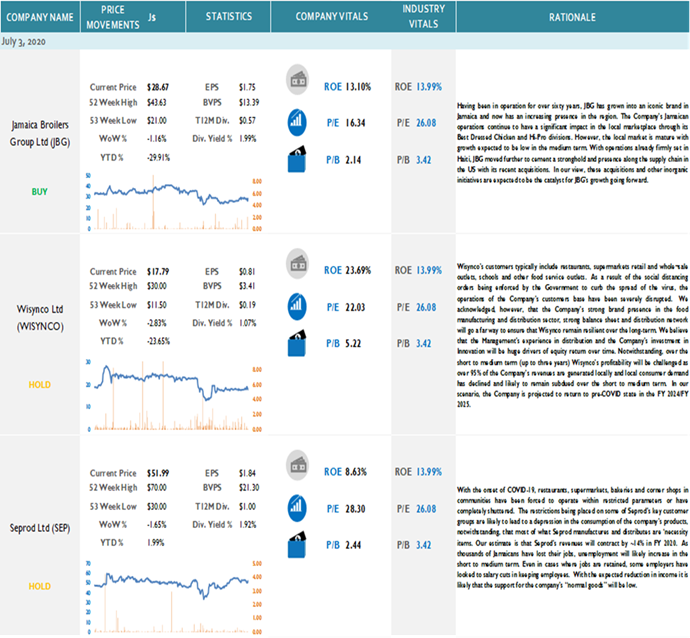This screenshot has height=638, width=690.
Task: Click JBG company ROE 13.10%
Action: tap(358, 87)
